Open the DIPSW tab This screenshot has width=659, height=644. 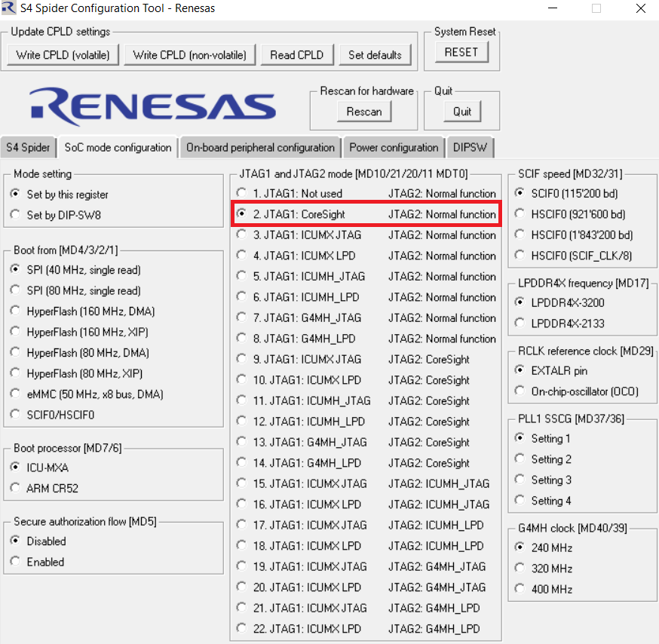click(x=470, y=148)
